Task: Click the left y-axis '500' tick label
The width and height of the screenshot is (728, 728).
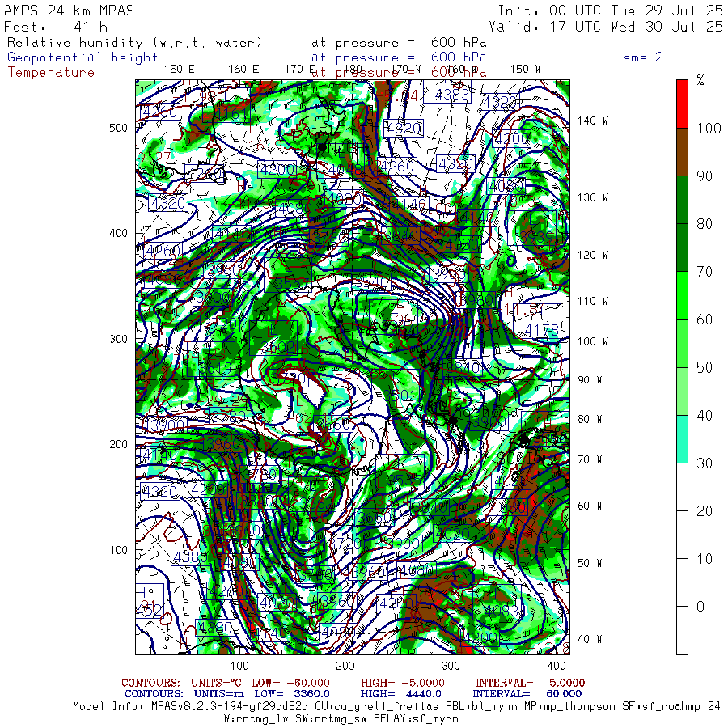Action: (x=118, y=128)
